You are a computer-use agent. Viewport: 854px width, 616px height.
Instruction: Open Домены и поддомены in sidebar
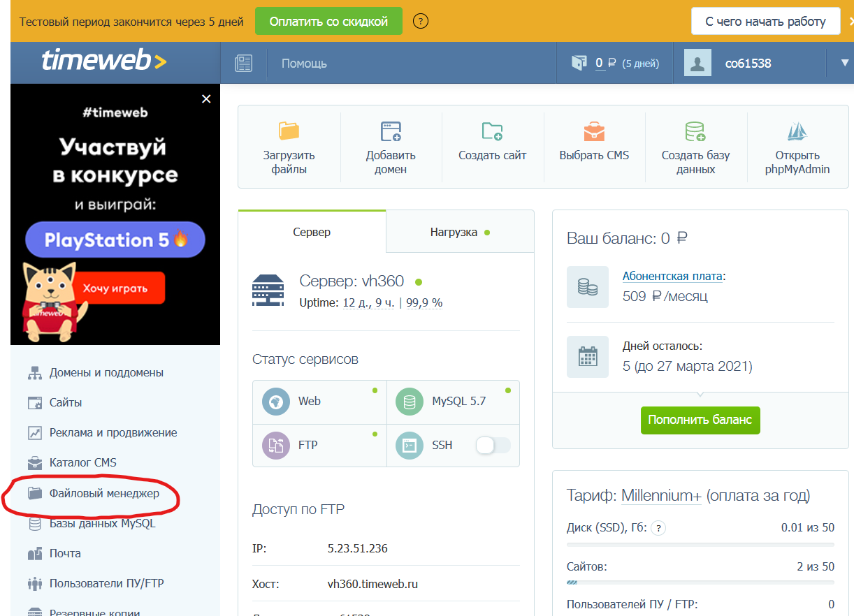coord(106,373)
